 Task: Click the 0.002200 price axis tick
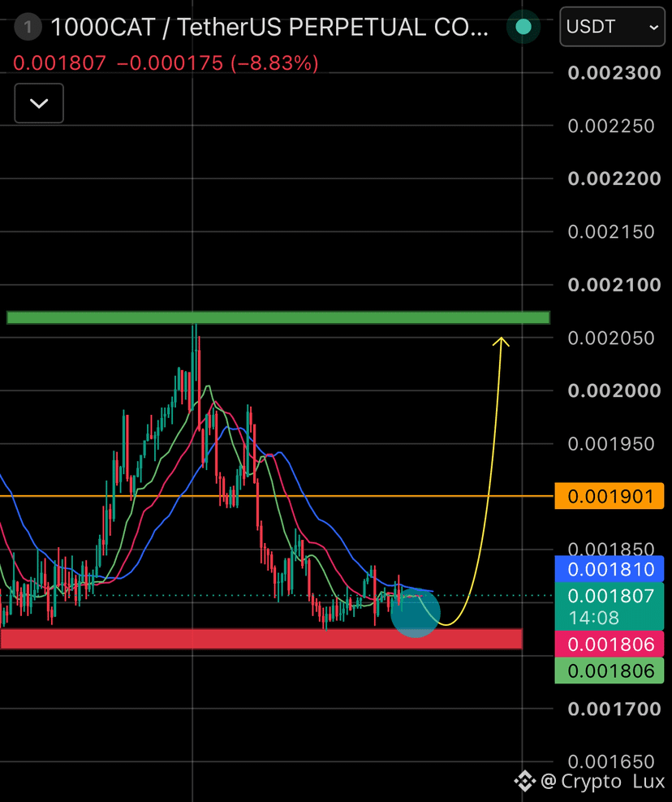point(614,179)
